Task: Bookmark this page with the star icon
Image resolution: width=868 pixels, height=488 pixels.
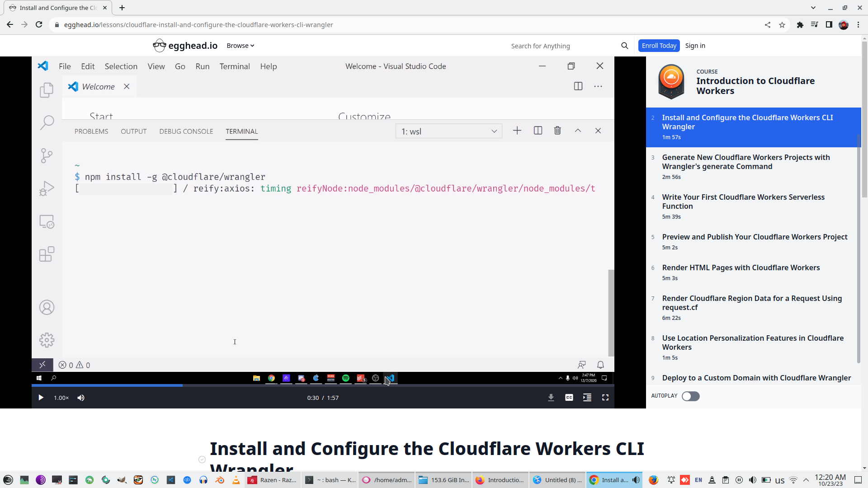Action: coord(782,25)
